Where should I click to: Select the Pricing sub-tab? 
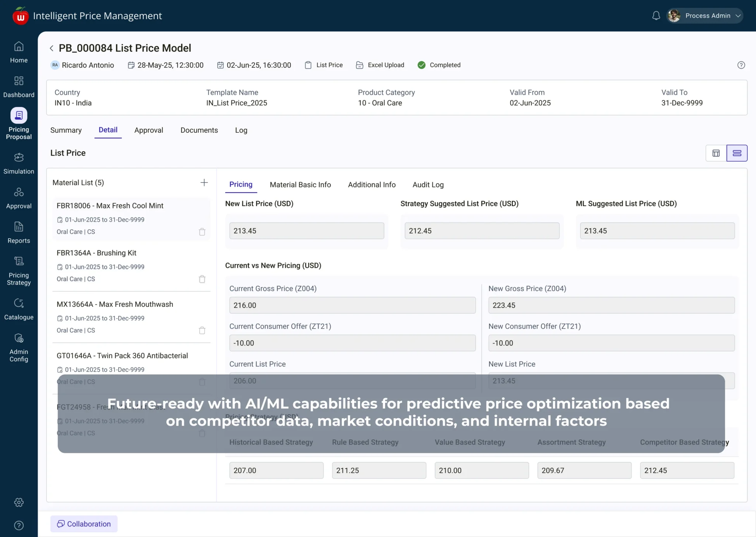click(x=241, y=184)
